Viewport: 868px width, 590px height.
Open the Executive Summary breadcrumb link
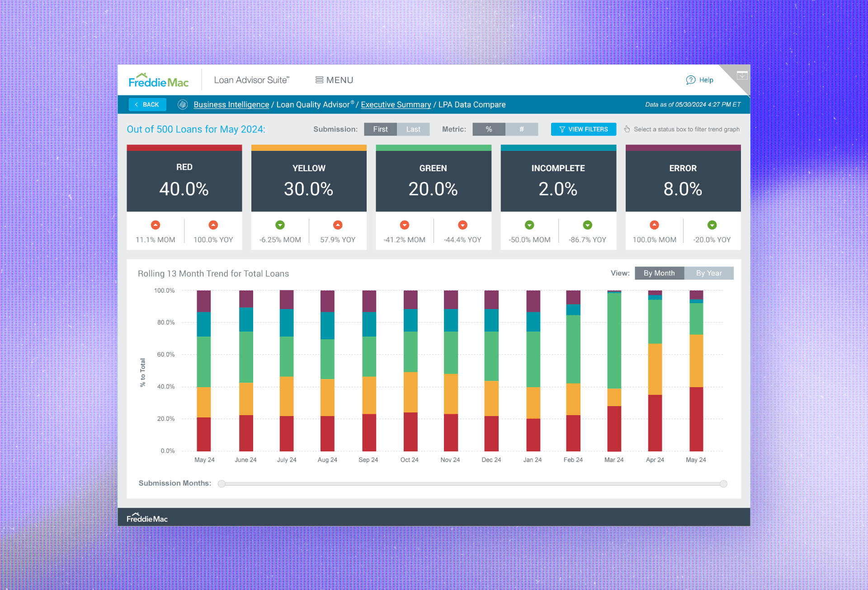point(396,104)
